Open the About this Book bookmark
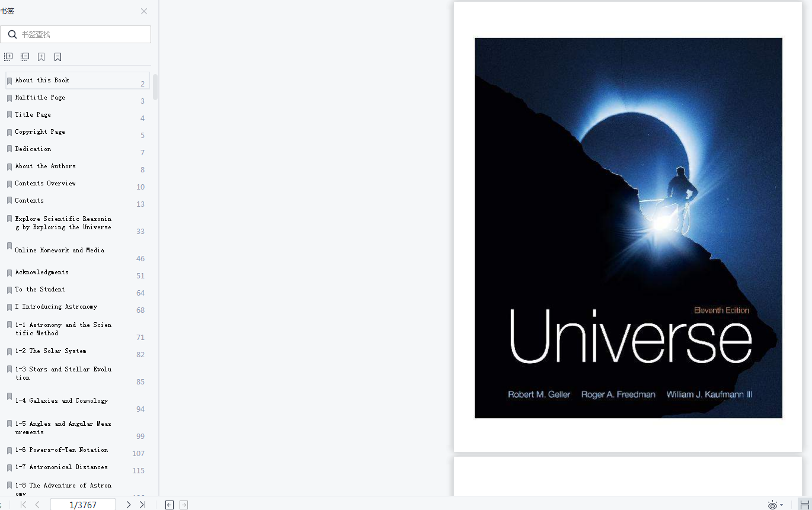Image resolution: width=812 pixels, height=510 pixels. [78, 81]
